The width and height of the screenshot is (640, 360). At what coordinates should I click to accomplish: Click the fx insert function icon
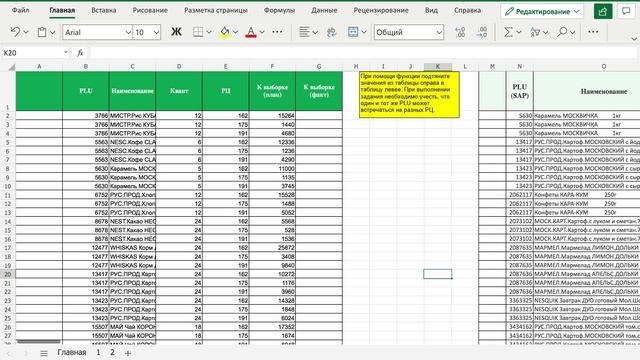point(80,53)
